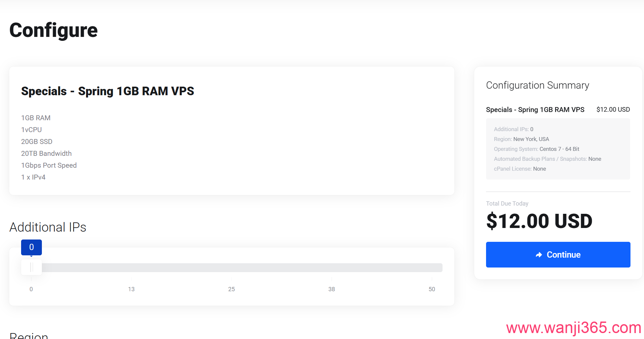644x339 pixels.
Task: Click the Additional IPs slider handle
Action: pyautogui.click(x=31, y=267)
